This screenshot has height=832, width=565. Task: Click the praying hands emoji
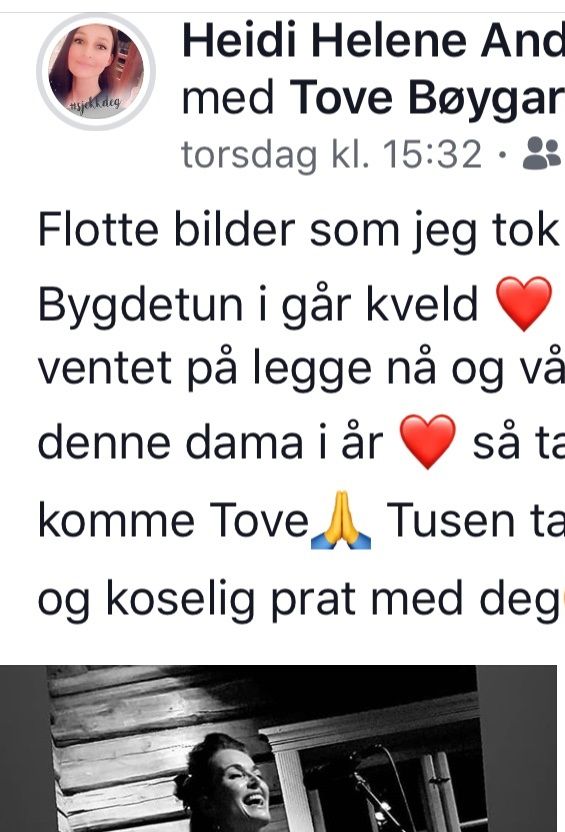[x=341, y=520]
